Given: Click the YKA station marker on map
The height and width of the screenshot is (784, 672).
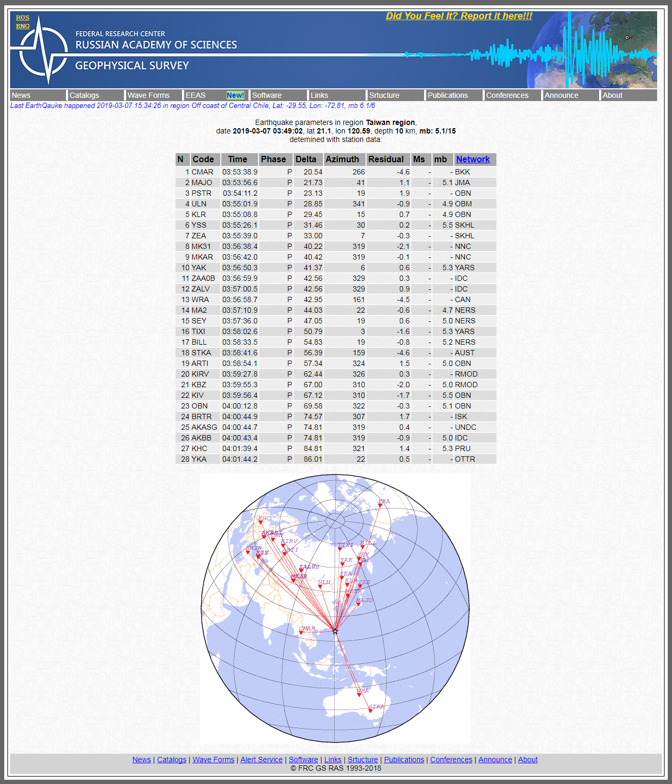Looking at the screenshot, I should pyautogui.click(x=380, y=506).
